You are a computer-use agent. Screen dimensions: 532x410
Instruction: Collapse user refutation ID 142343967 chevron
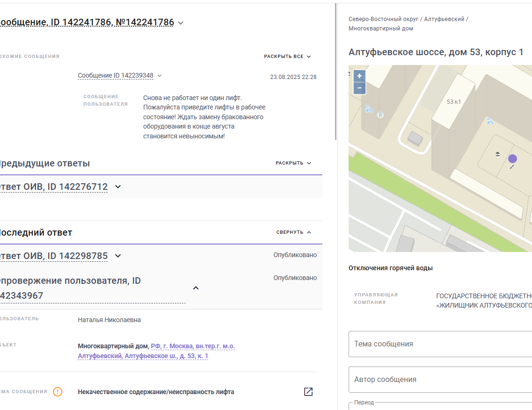(x=196, y=288)
